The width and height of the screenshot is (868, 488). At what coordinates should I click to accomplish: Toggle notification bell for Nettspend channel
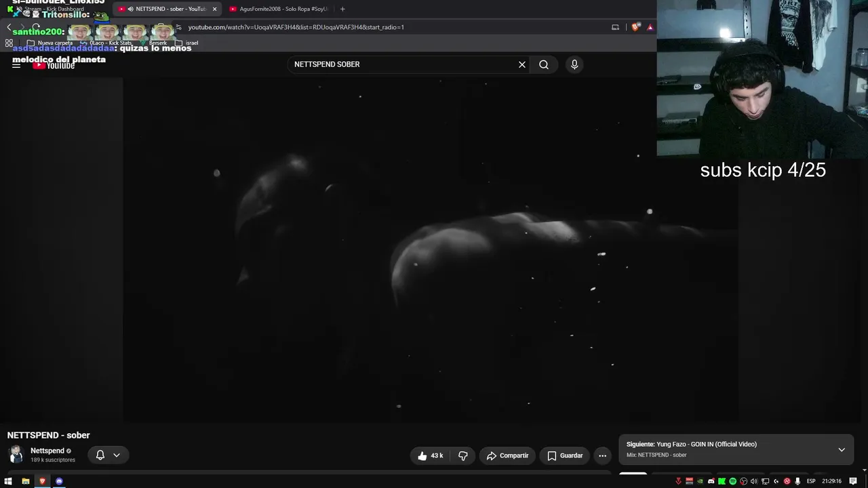pyautogui.click(x=100, y=455)
